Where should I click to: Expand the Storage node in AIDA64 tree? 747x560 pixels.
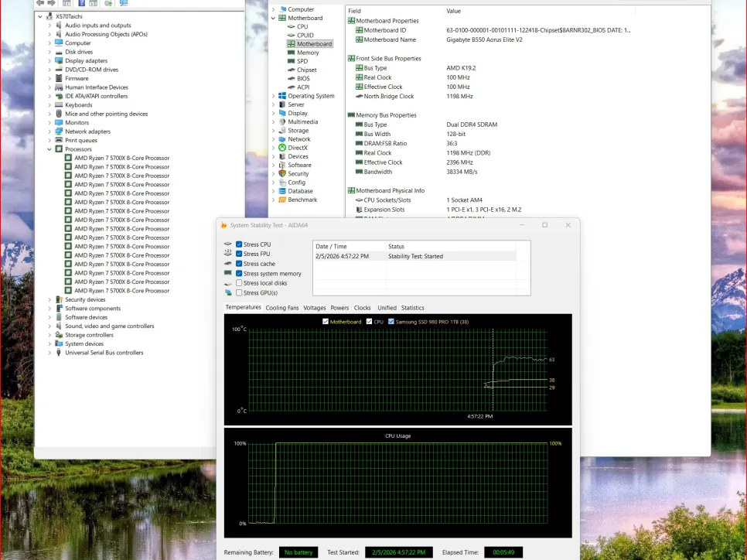coord(273,131)
